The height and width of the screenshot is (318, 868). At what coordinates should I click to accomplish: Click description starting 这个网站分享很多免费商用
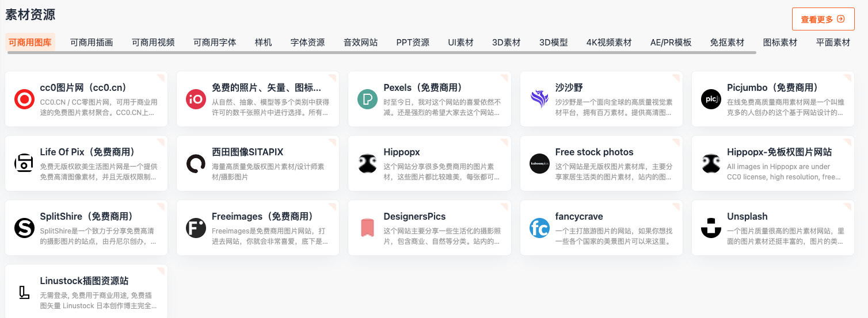point(443,172)
